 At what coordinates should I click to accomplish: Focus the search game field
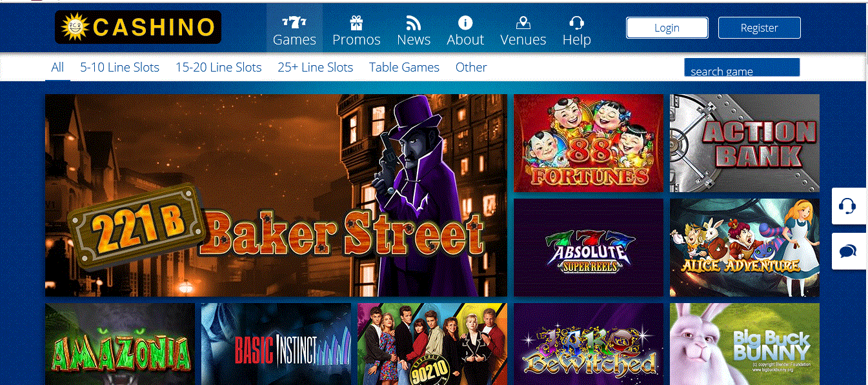742,68
